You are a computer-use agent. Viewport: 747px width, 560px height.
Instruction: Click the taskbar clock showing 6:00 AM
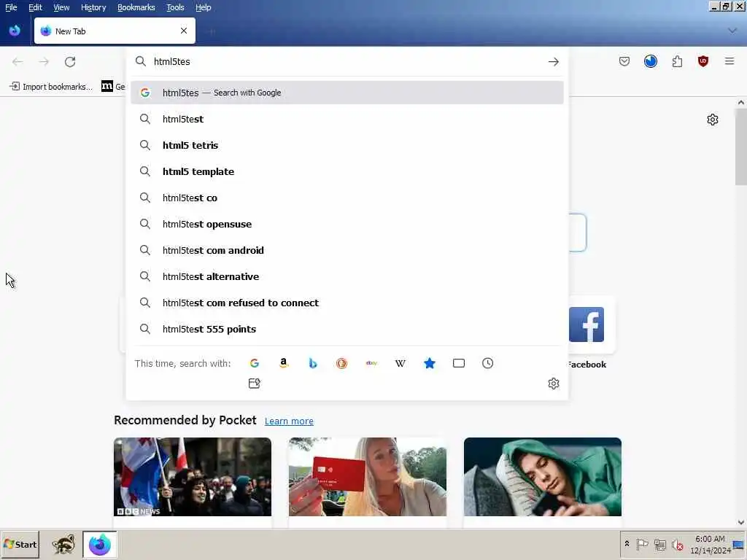coord(710,544)
